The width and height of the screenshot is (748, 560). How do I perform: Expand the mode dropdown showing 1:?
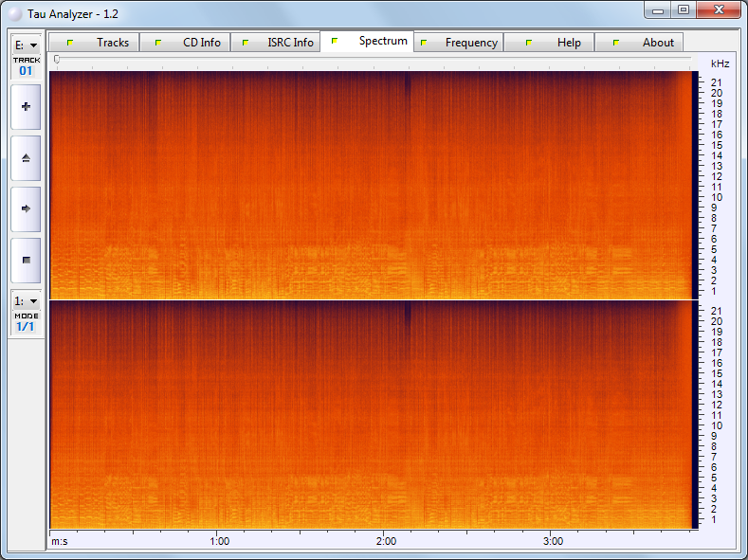click(26, 300)
